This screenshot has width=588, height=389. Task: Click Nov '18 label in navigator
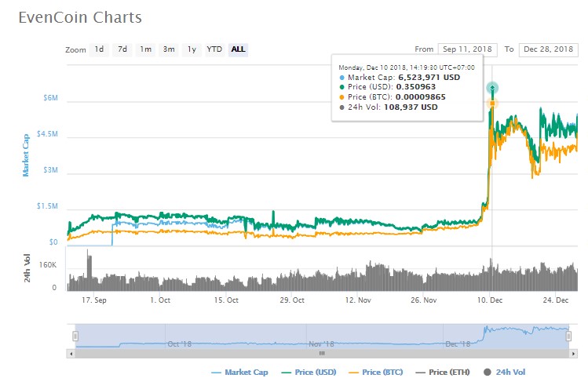point(321,344)
